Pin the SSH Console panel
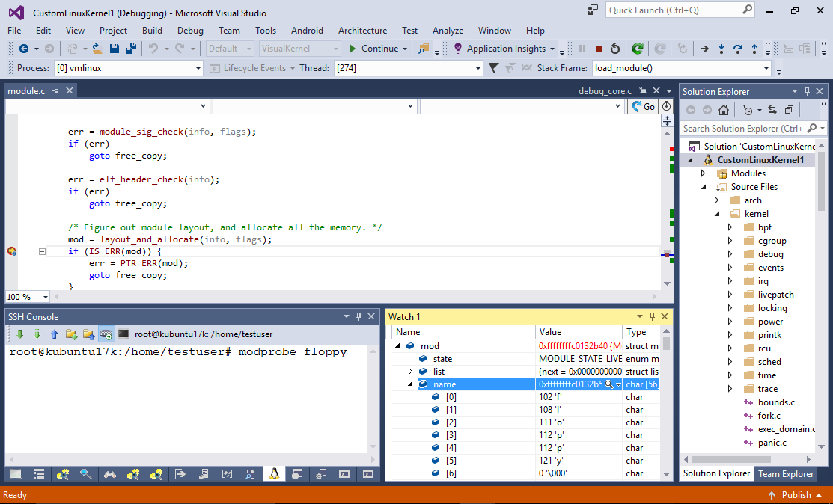This screenshot has width=833, height=504. tap(358, 316)
